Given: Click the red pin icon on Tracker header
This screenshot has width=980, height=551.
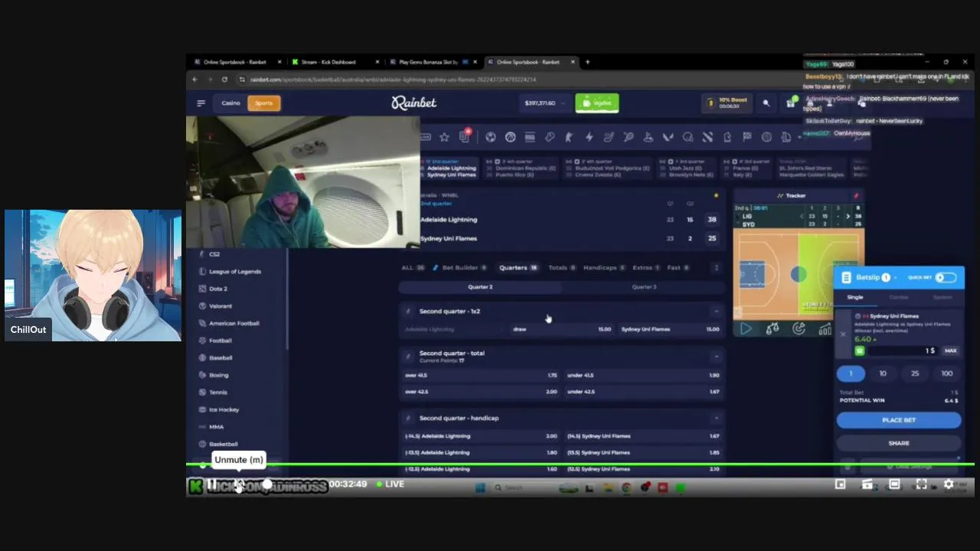Looking at the screenshot, I should coord(856,195).
